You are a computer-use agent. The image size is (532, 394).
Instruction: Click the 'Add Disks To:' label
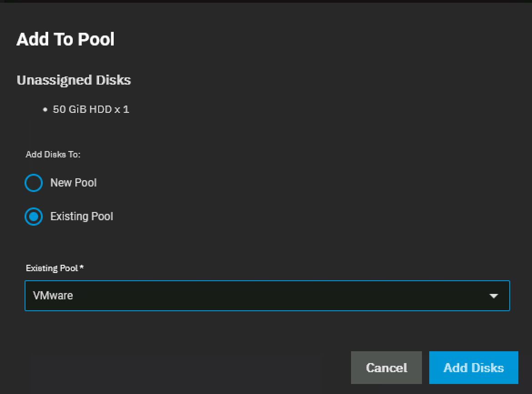coord(53,154)
